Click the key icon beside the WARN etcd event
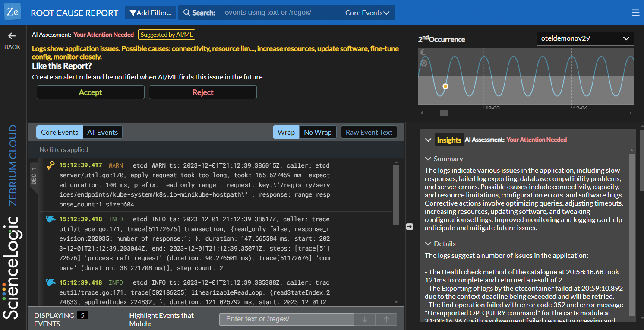 pyautogui.click(x=51, y=165)
